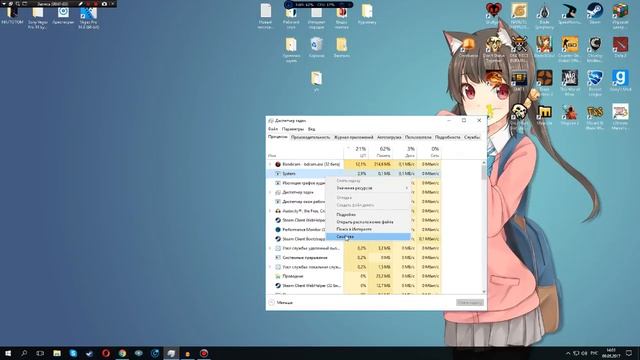Sort processes by the Диск column
The height and width of the screenshot is (360, 640).
[x=404, y=152]
